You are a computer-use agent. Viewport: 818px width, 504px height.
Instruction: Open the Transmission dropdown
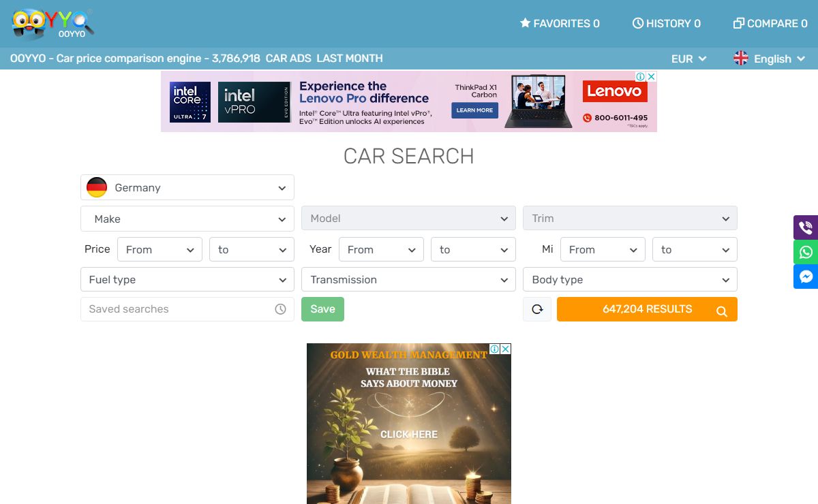click(408, 280)
